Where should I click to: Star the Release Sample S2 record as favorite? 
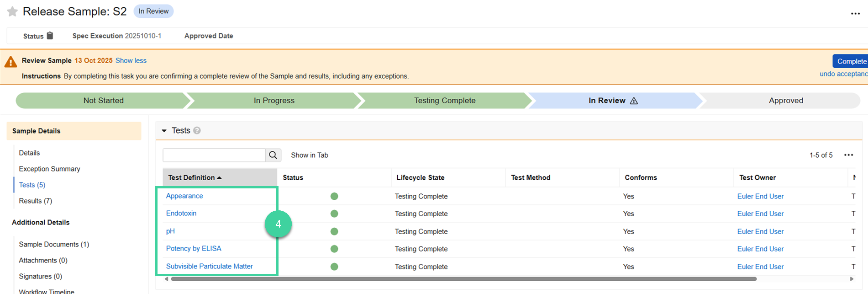12,11
